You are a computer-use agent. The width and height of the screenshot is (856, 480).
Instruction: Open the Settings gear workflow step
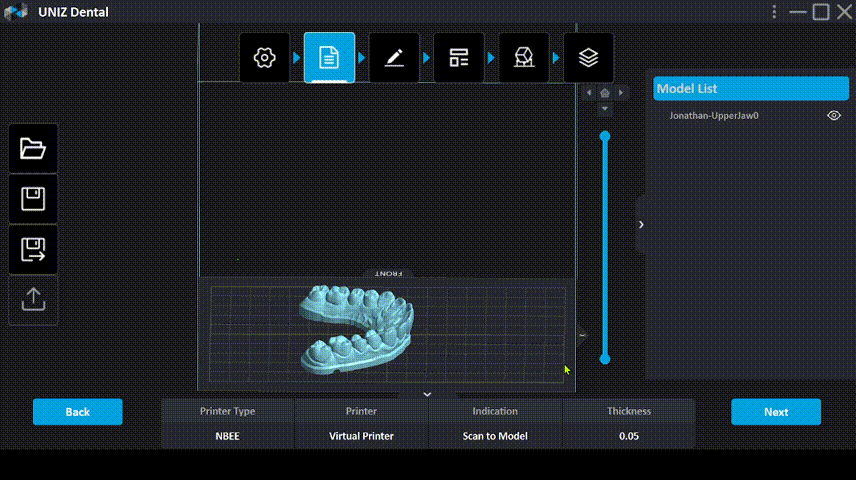pos(264,57)
